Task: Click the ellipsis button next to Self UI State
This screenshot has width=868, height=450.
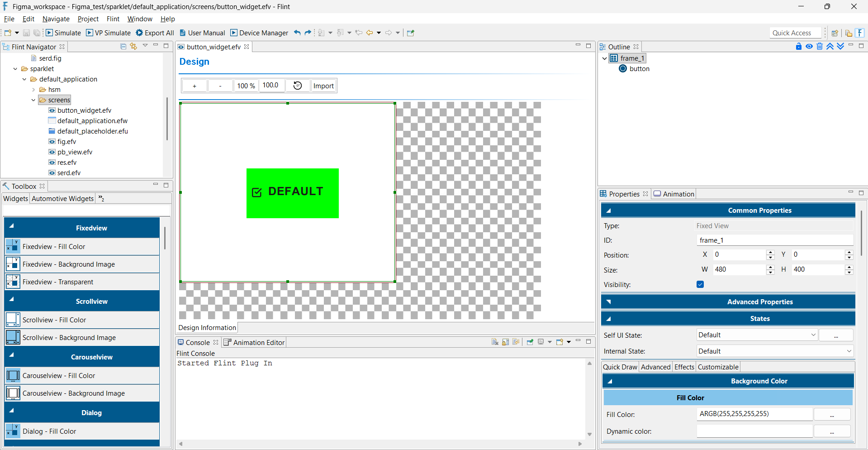Action: click(x=836, y=335)
